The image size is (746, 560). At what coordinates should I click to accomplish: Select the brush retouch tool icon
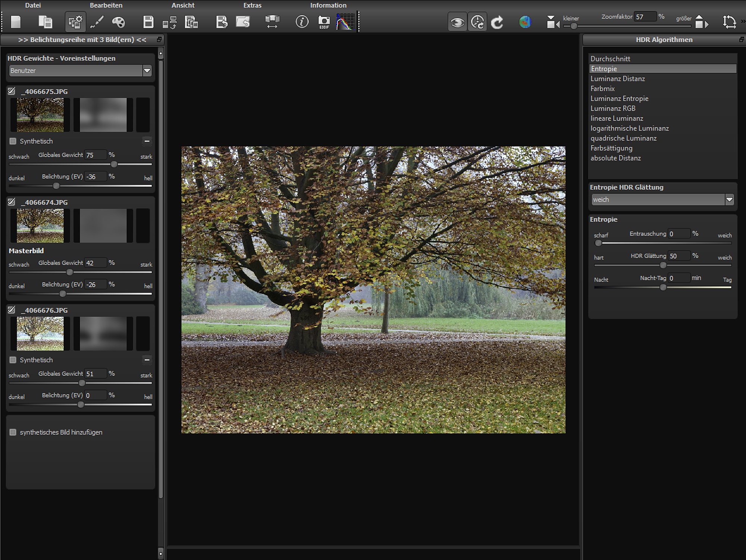[97, 22]
